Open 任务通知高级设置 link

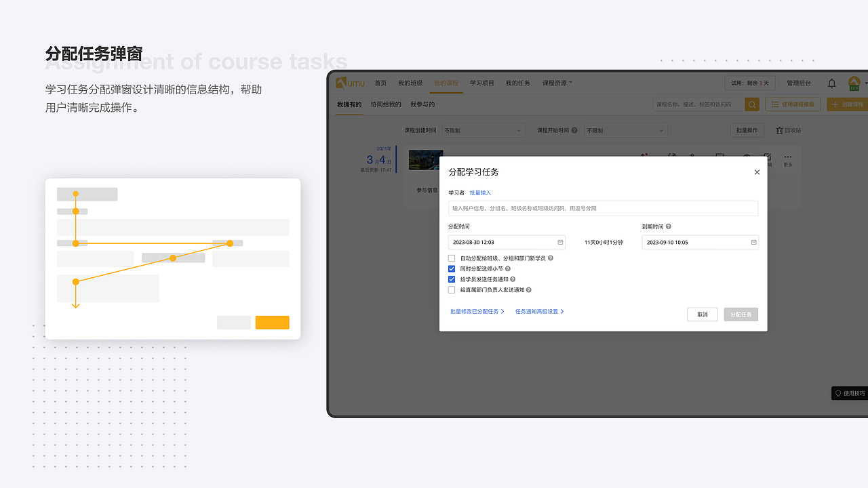click(540, 312)
